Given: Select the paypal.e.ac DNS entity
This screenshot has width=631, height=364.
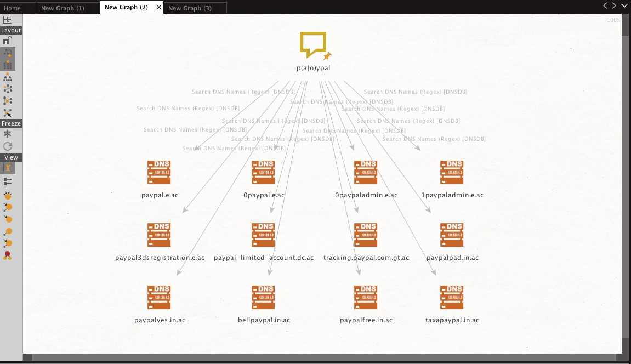Looking at the screenshot, I should (x=159, y=173).
